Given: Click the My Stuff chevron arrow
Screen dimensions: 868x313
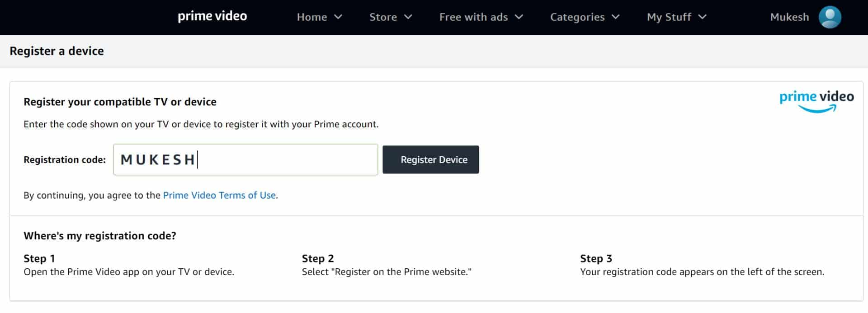Looking at the screenshot, I should tap(703, 17).
